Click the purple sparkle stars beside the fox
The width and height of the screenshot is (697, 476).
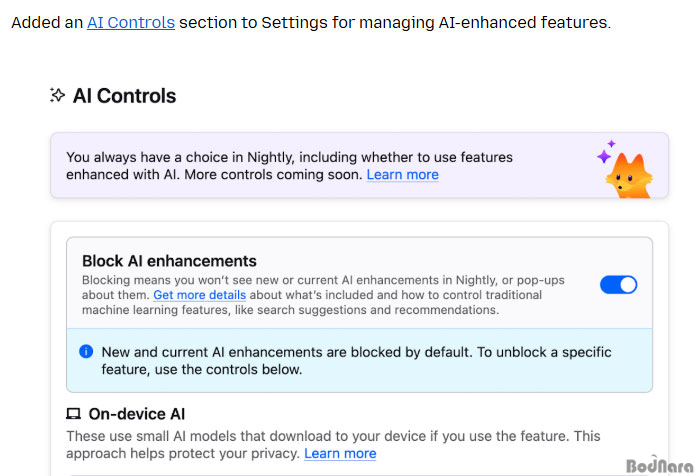pyautogui.click(x=605, y=153)
